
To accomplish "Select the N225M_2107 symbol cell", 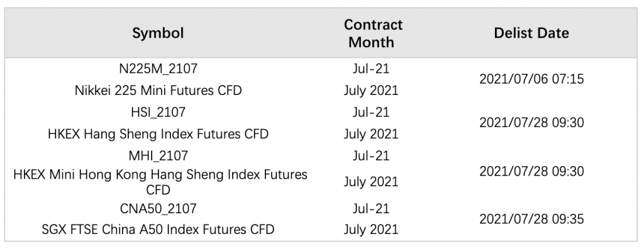I will 158,69.
